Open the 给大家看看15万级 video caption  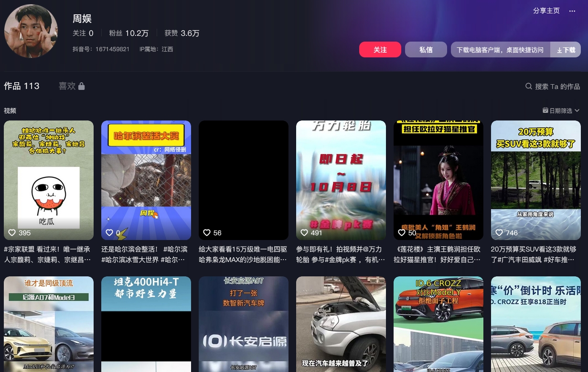pos(244,254)
